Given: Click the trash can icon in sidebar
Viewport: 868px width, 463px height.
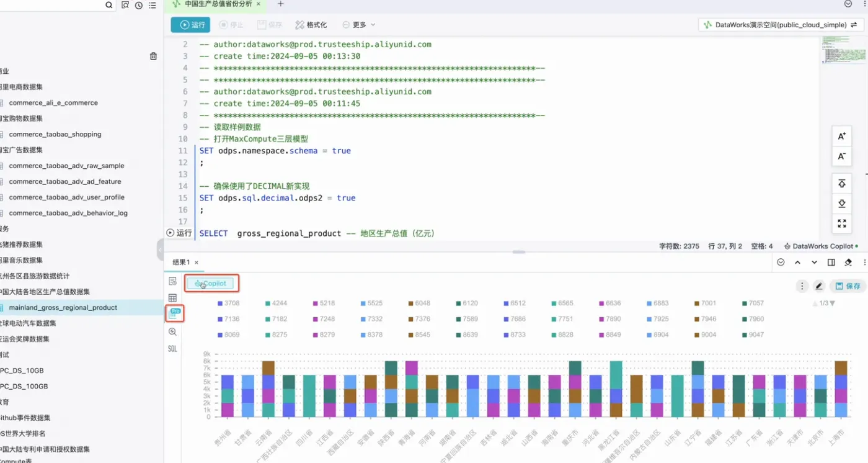Looking at the screenshot, I should pos(153,56).
